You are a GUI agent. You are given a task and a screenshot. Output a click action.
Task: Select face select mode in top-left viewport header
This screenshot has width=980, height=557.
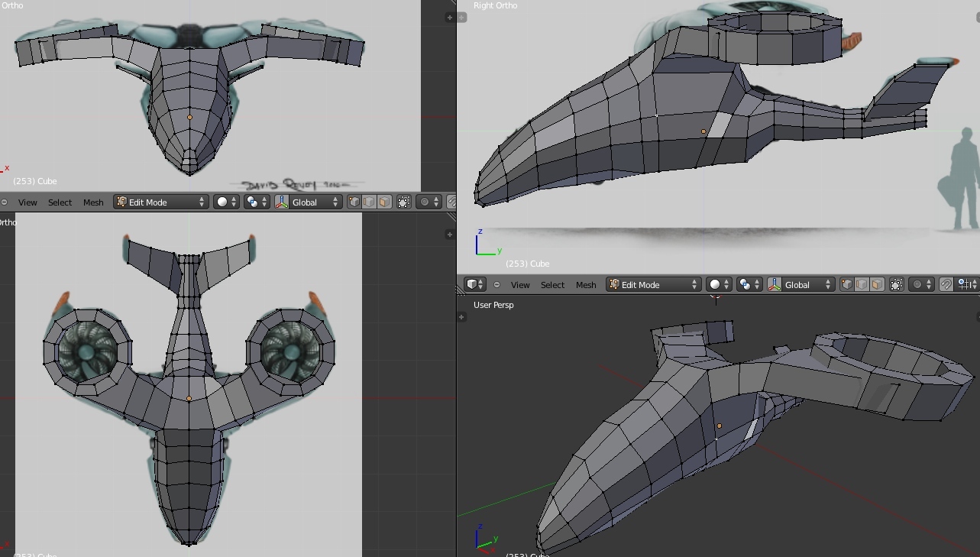click(384, 202)
